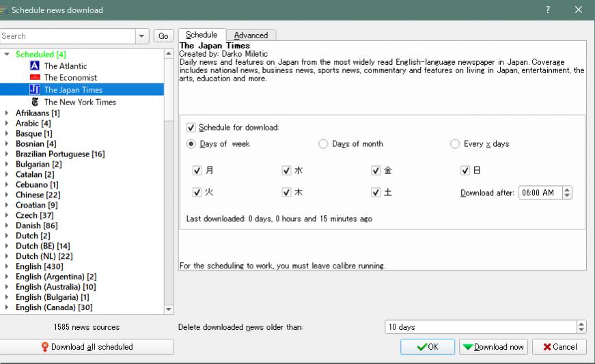Uncheck Schedule for download checkbox
Screen dimensions: 595x364
[191, 128]
